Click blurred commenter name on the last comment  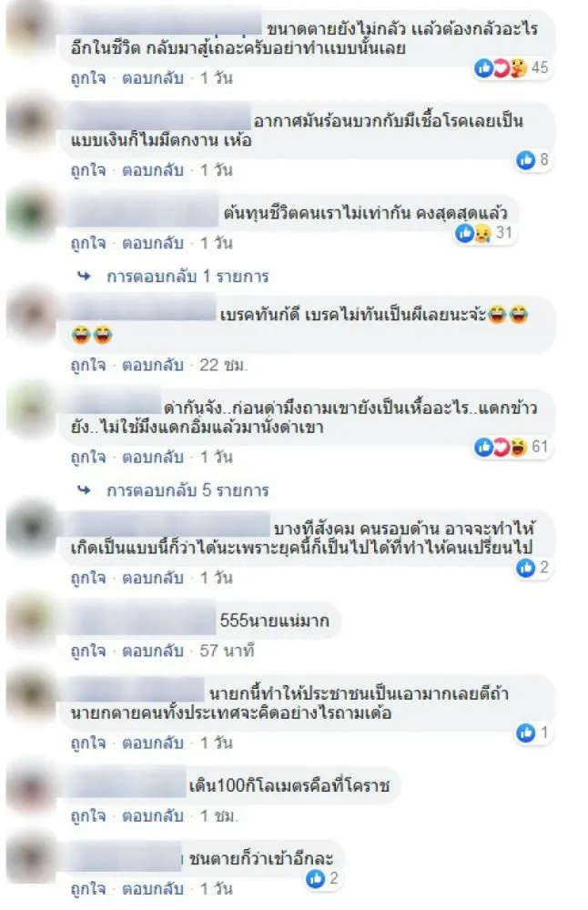point(126,858)
